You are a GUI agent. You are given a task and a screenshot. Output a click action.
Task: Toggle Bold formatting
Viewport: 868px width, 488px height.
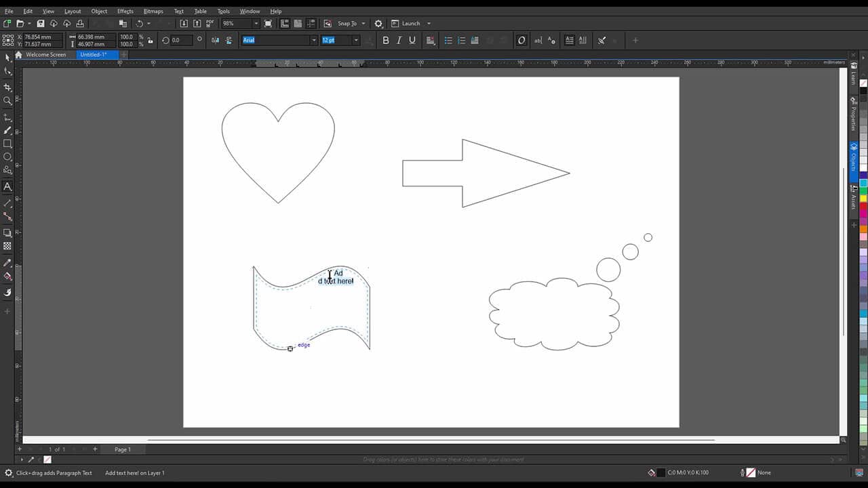(386, 41)
